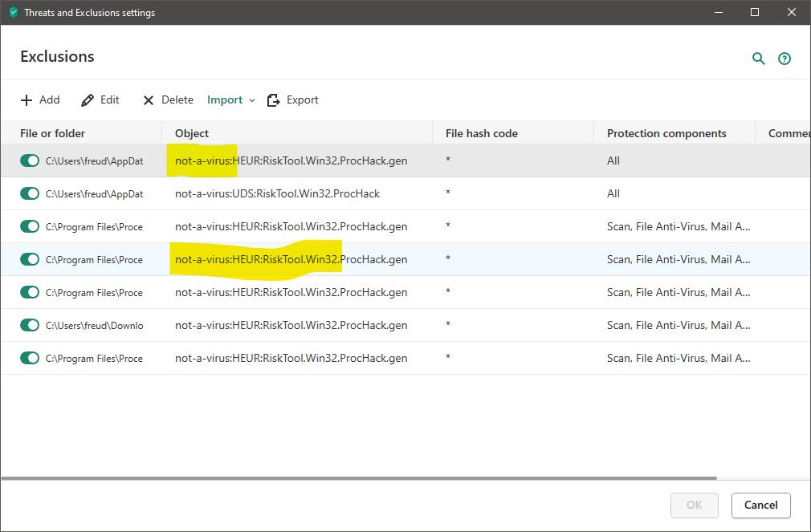Click the search magnifier icon

tap(758, 59)
